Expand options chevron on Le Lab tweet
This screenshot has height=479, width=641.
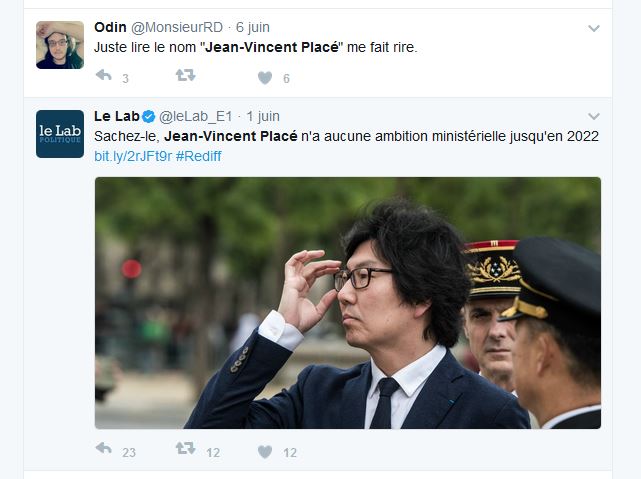(x=594, y=116)
